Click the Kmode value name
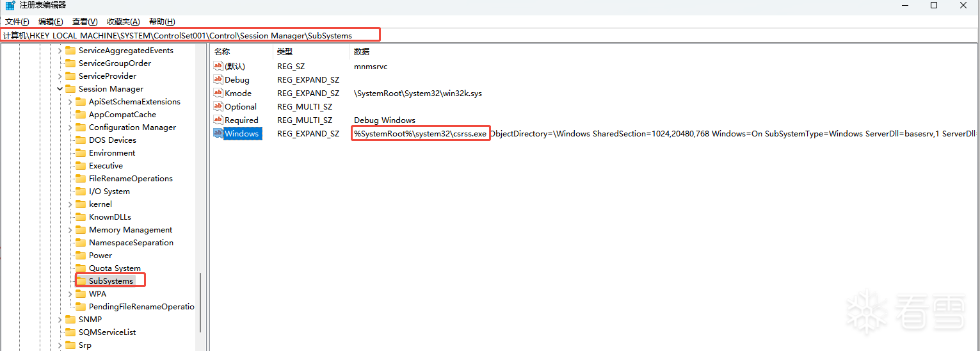980x351 pixels. pyautogui.click(x=238, y=94)
